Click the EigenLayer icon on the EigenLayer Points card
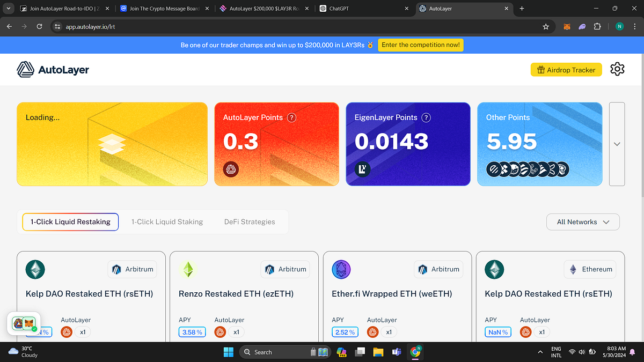 click(363, 169)
